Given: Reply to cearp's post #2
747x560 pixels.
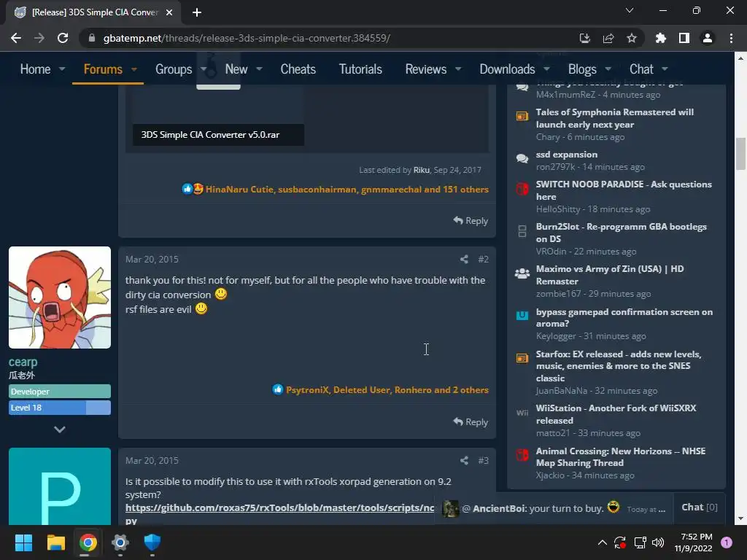Looking at the screenshot, I should (471, 422).
